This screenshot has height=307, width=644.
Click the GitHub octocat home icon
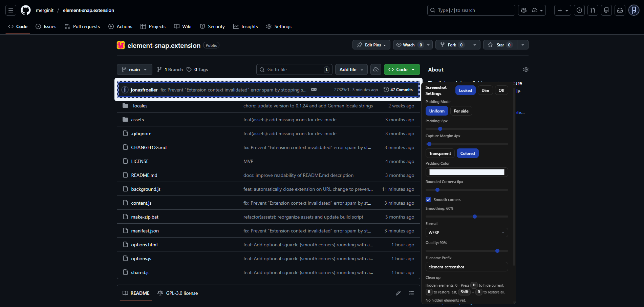[25, 10]
